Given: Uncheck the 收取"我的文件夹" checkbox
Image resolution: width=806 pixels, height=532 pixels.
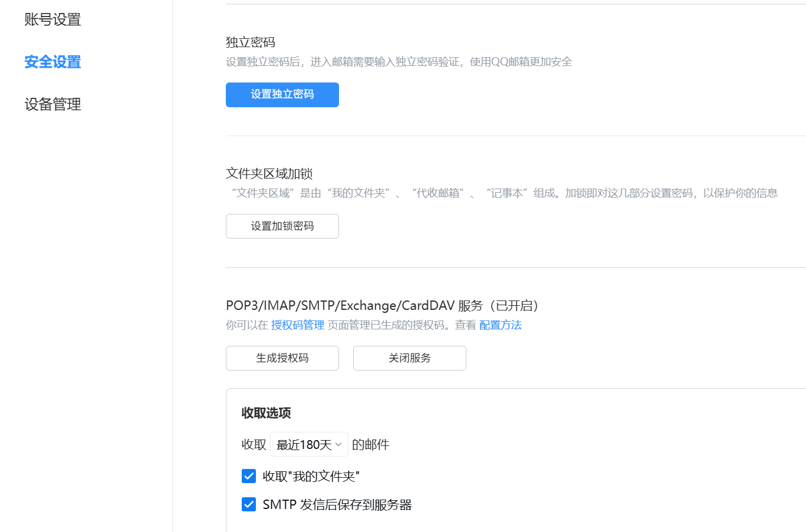Looking at the screenshot, I should pyautogui.click(x=249, y=476).
